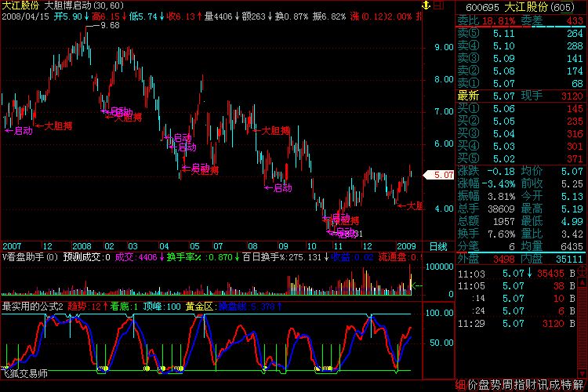The image size is (588, 392).
Task: Click the 外盘 3498 value
Action: coord(503,260)
